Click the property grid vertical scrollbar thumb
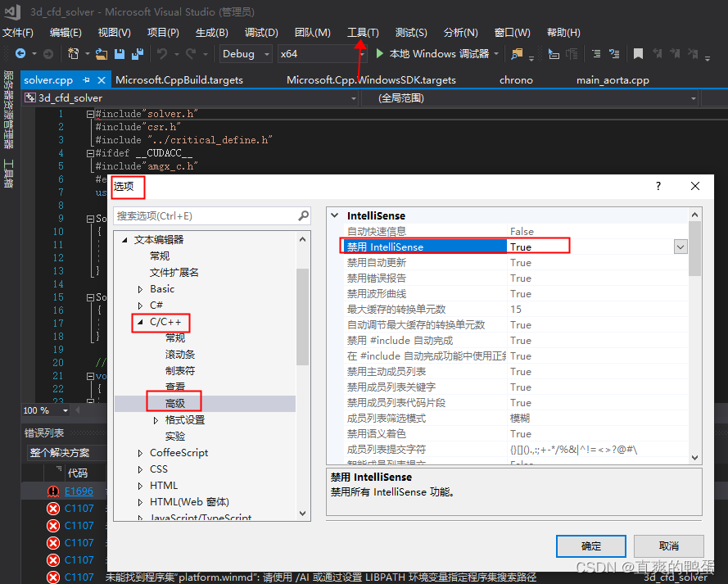This screenshot has width=728, height=584. click(x=694, y=249)
